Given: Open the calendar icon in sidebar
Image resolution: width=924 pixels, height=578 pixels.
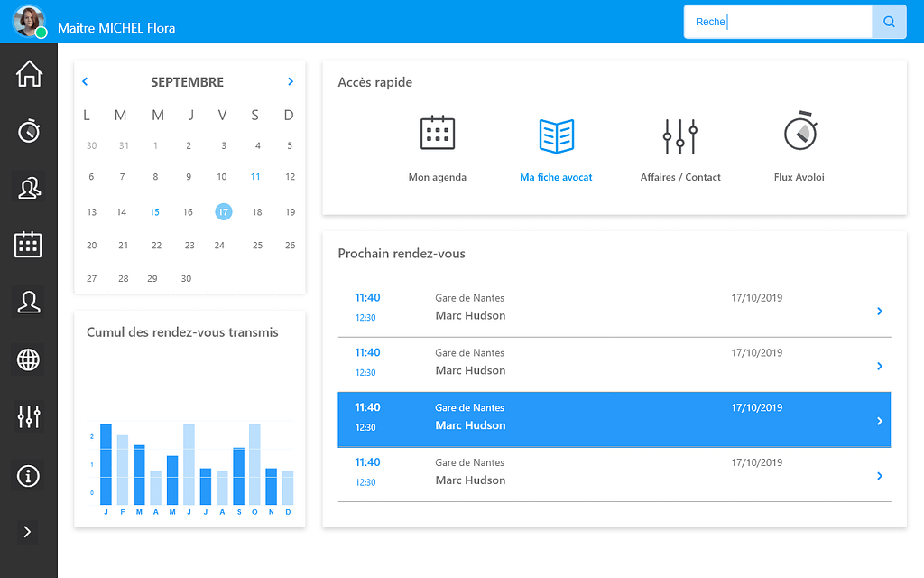Looking at the screenshot, I should [29, 245].
